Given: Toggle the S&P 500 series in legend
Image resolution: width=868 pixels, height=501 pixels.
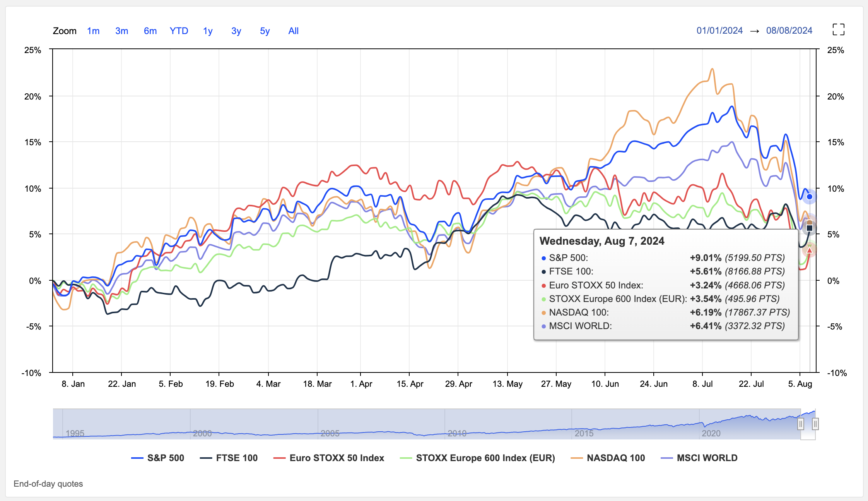Looking at the screenshot, I should [157, 458].
